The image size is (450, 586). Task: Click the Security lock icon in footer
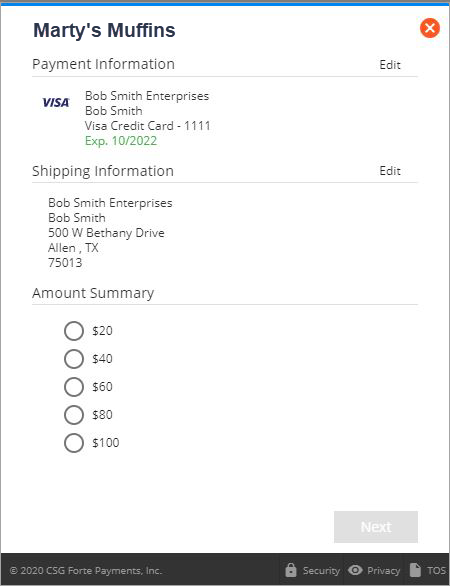[291, 570]
